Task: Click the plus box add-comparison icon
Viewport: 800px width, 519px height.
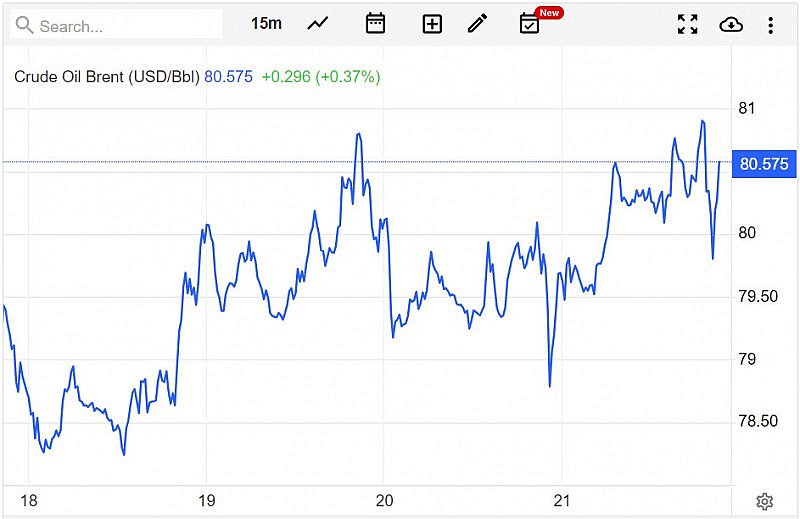Action: [432, 24]
